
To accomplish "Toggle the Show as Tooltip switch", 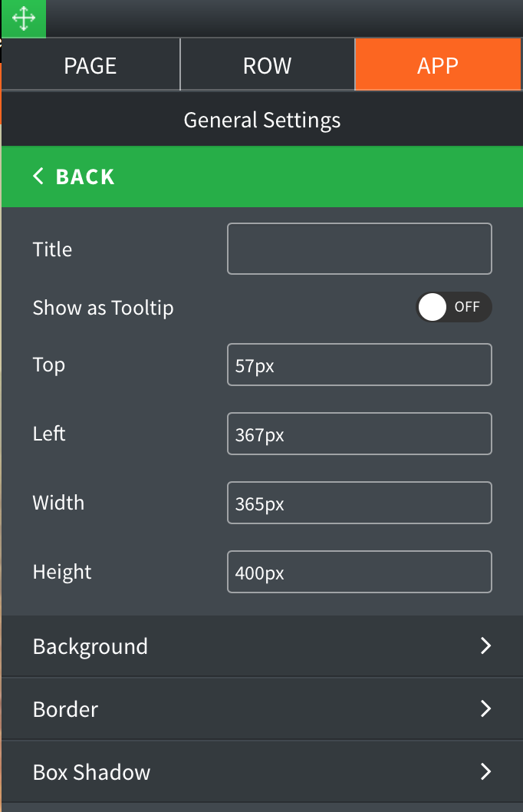I will 453,308.
